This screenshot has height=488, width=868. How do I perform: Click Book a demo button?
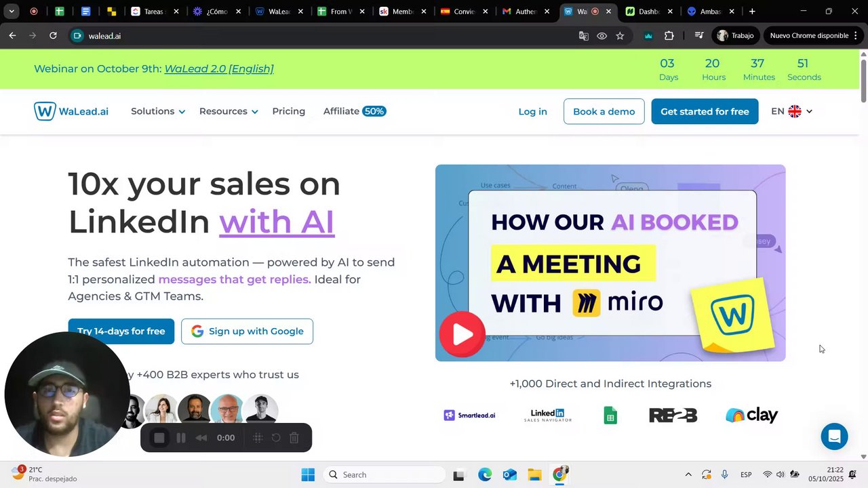(x=604, y=112)
